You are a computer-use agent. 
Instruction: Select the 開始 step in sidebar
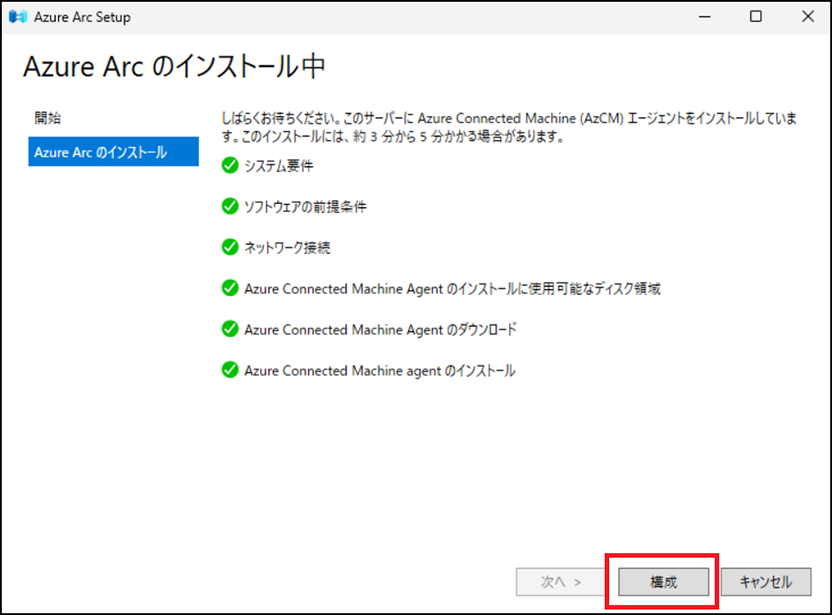[48, 118]
